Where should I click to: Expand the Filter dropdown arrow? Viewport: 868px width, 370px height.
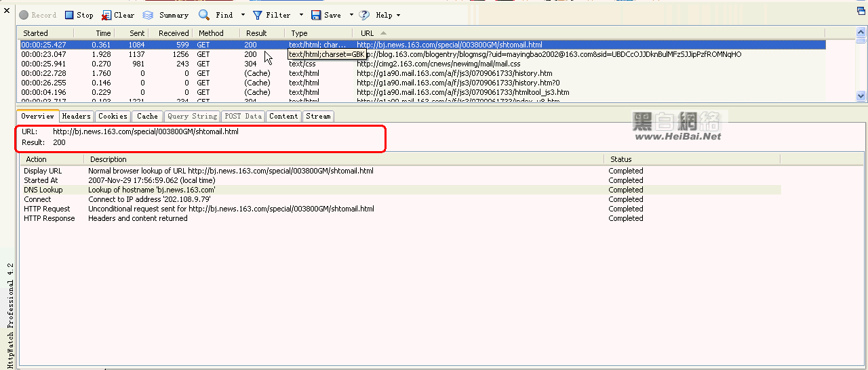click(x=301, y=15)
